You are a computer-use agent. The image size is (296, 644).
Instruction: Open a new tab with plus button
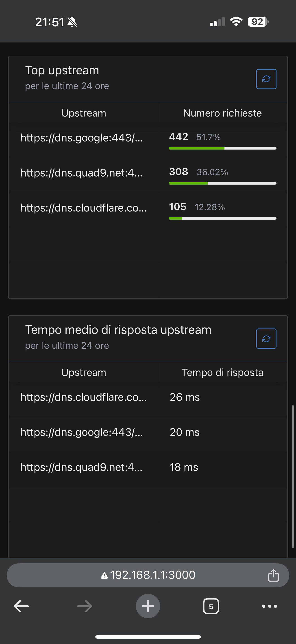148,606
